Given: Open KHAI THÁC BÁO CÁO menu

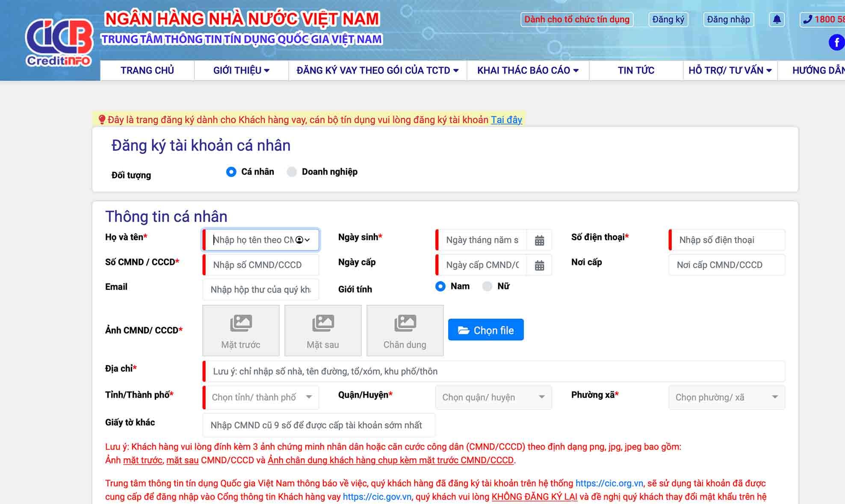Looking at the screenshot, I should pos(525,70).
